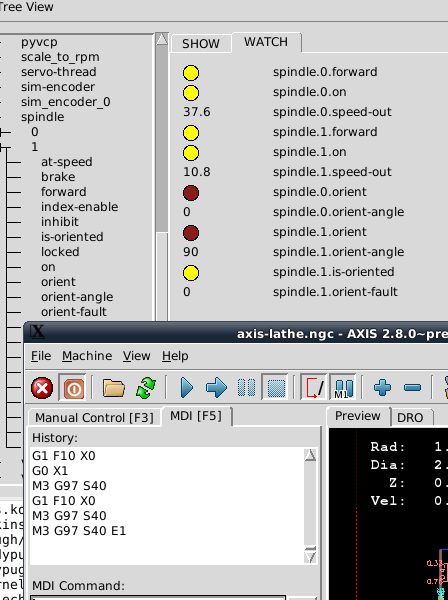448x600 pixels.
Task: Open the SHOW tab in HAL window
Action: tap(201, 44)
